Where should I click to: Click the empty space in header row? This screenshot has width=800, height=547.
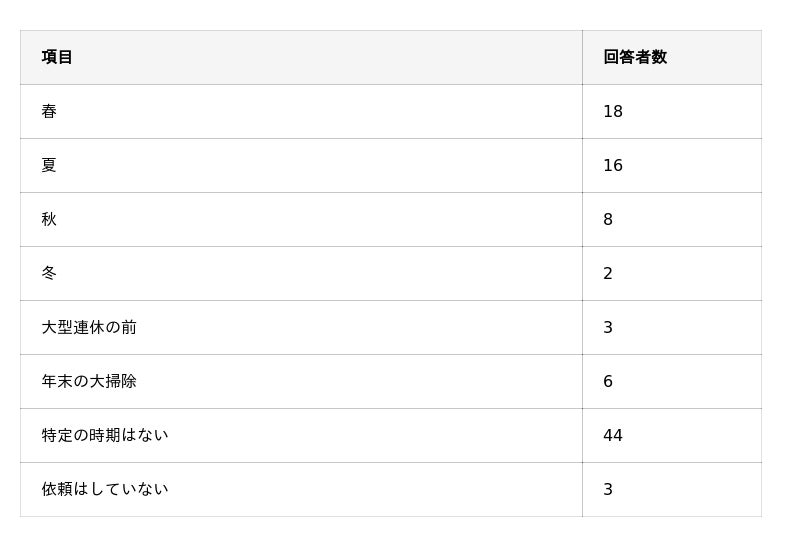tap(320, 57)
